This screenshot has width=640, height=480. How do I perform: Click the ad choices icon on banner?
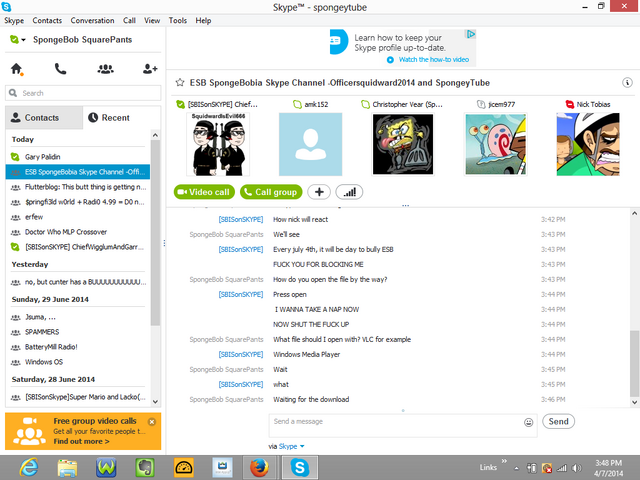pyautogui.click(x=471, y=34)
